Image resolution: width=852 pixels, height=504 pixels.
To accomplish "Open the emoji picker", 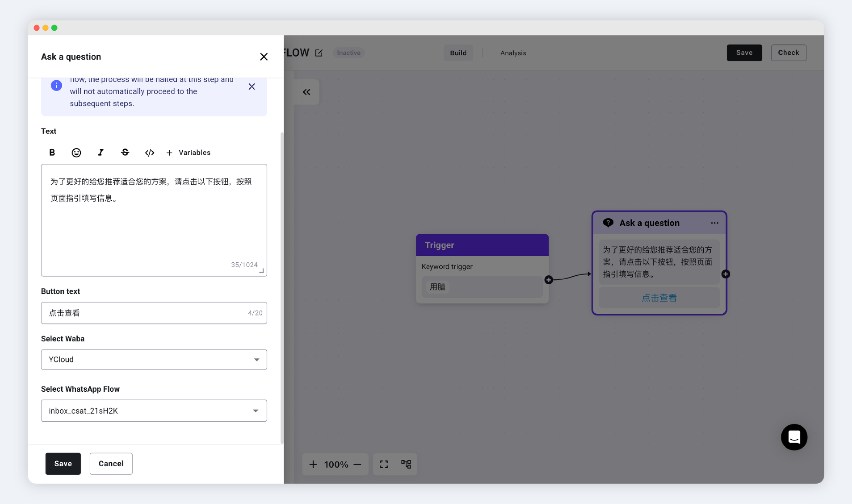I will click(x=76, y=153).
